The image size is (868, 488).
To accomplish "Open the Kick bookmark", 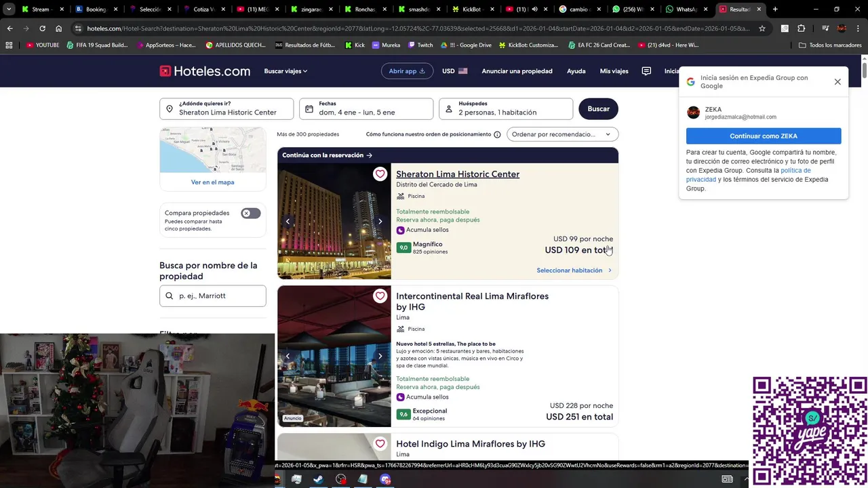I will point(355,45).
